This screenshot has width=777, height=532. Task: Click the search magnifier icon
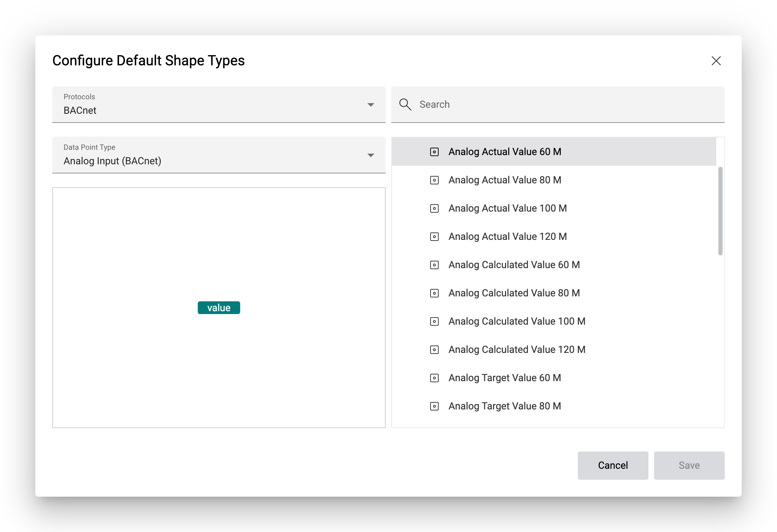(x=405, y=105)
